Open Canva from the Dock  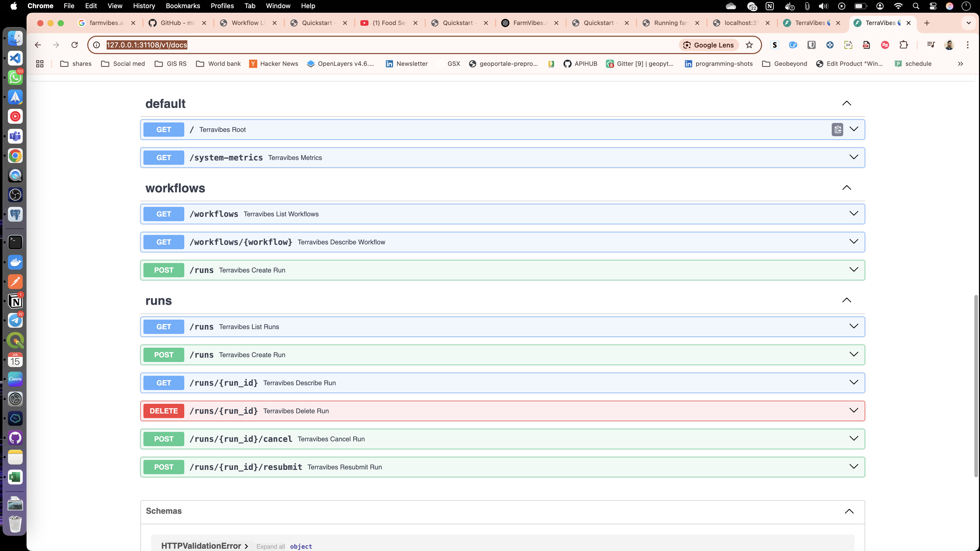pos(15,379)
